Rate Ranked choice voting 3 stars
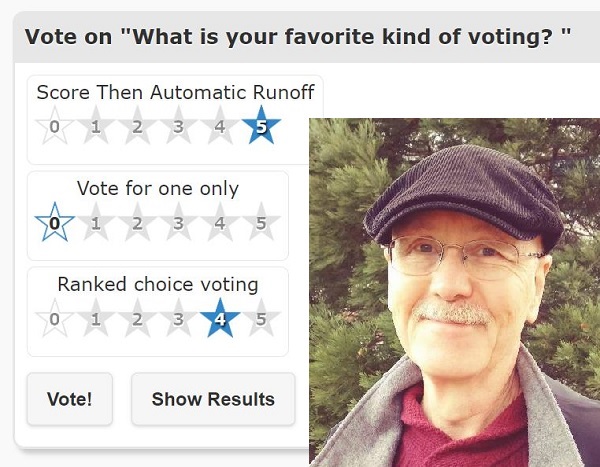 (178, 318)
